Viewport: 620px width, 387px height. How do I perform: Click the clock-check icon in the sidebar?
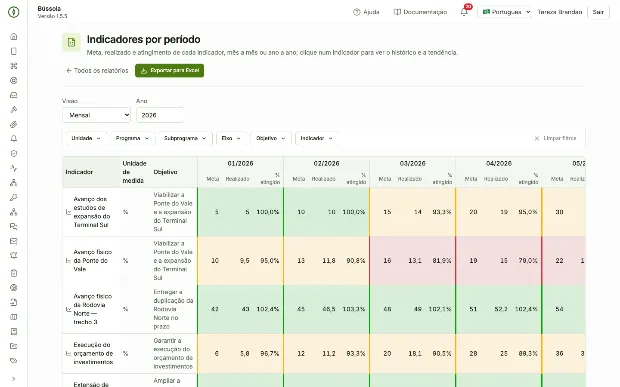point(13,153)
